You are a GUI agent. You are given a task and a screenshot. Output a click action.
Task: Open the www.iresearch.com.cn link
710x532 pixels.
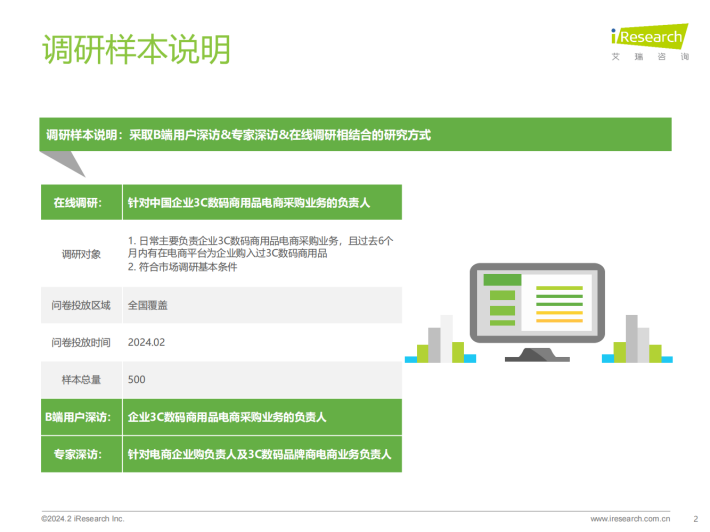[x=630, y=519]
